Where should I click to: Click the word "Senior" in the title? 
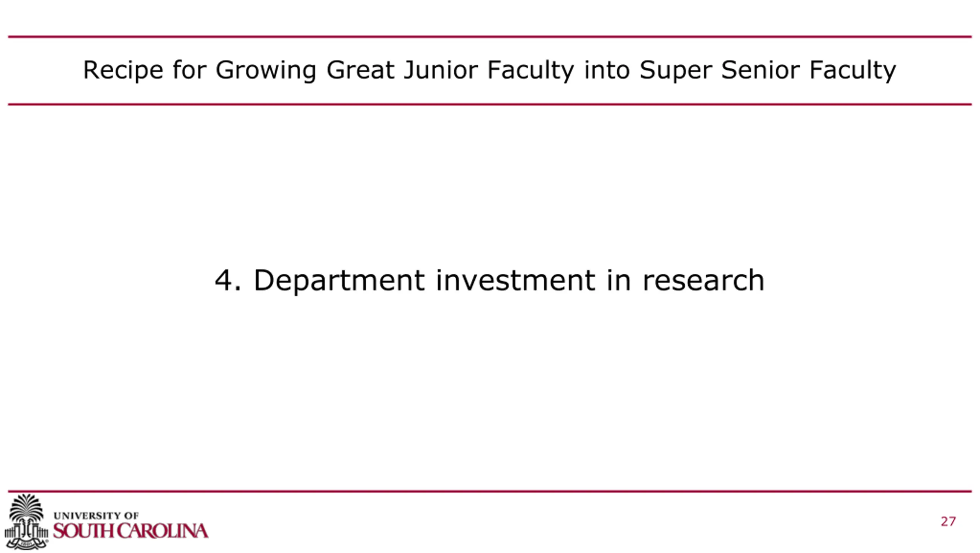point(760,70)
